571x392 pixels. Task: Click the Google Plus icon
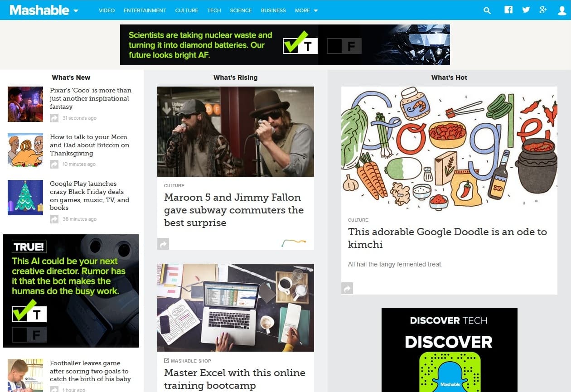(543, 10)
